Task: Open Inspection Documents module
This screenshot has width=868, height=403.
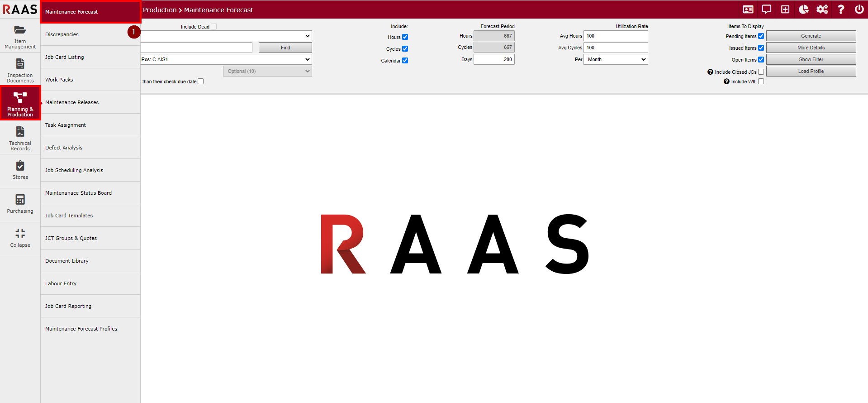Action: pyautogui.click(x=20, y=70)
